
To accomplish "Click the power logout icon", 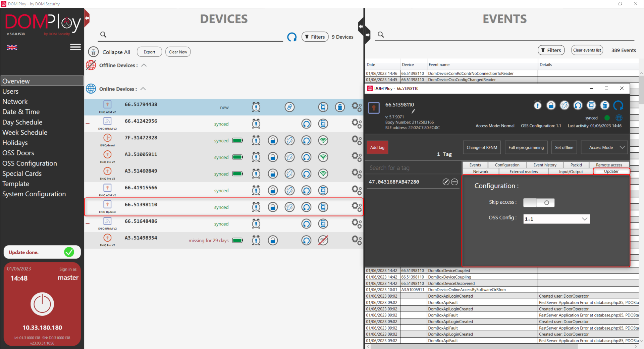I will pyautogui.click(x=42, y=304).
